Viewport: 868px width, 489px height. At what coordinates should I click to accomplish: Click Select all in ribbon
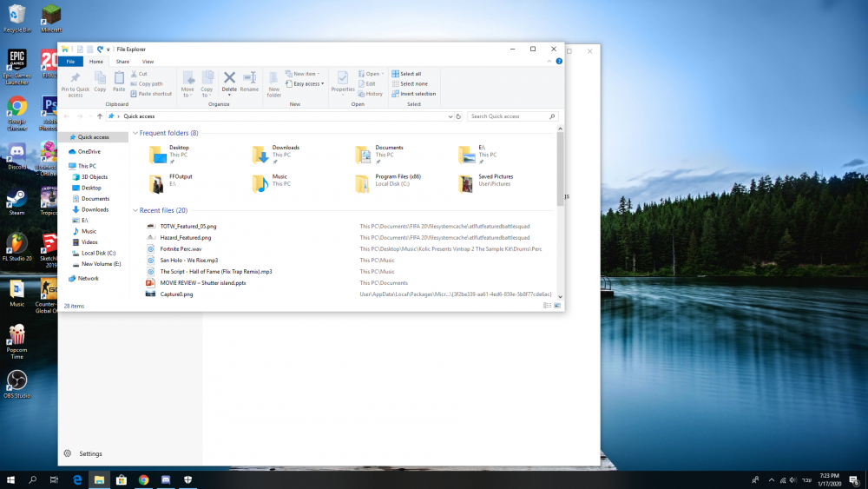tap(407, 74)
